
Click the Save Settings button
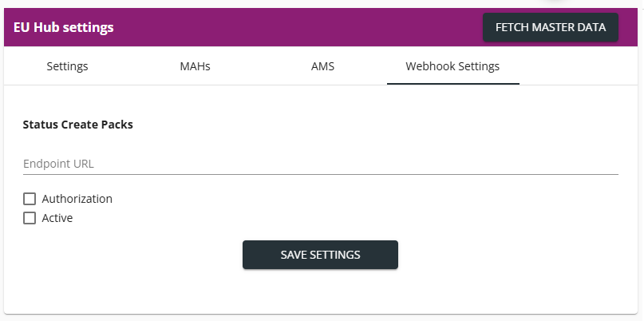point(320,255)
